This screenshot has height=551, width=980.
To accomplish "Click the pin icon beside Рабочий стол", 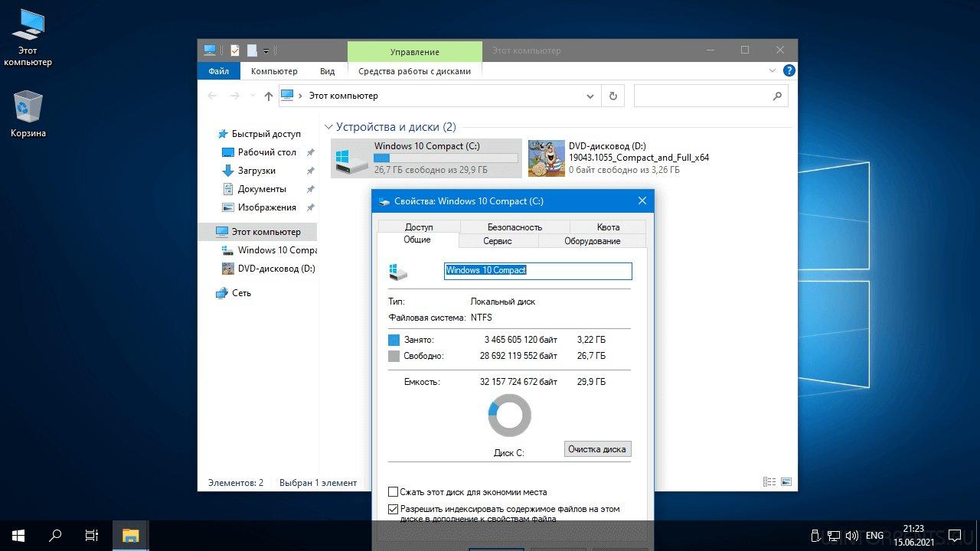I will [x=310, y=152].
